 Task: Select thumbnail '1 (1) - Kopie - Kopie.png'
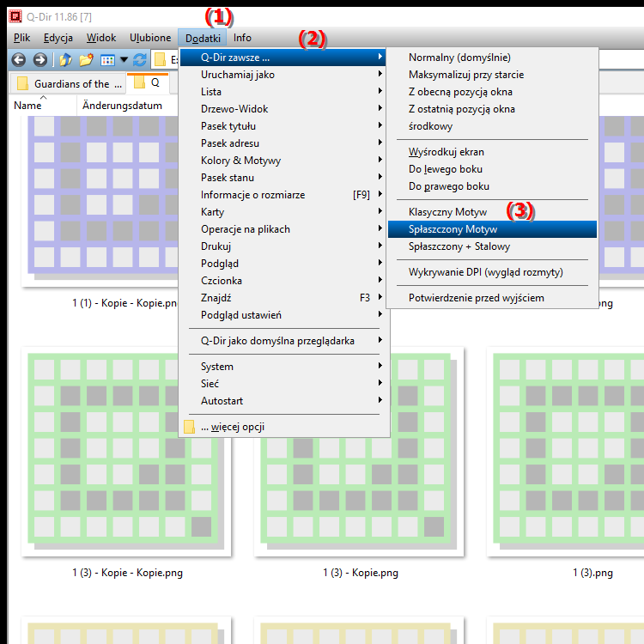100,201
